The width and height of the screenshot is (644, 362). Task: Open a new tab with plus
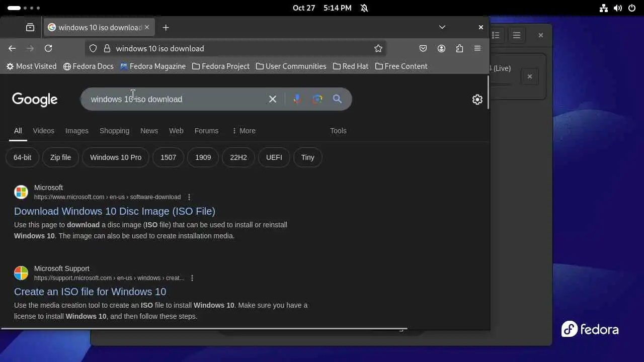pyautogui.click(x=166, y=27)
